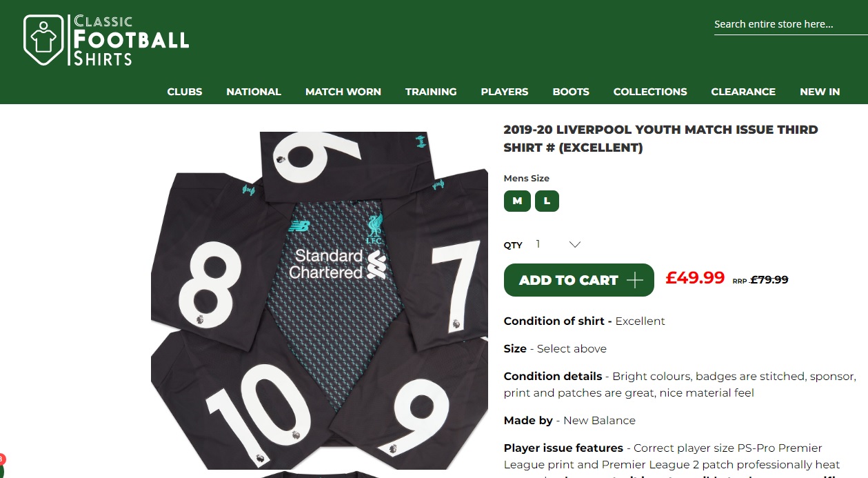Open the COLLECTIONS menu

(650, 92)
